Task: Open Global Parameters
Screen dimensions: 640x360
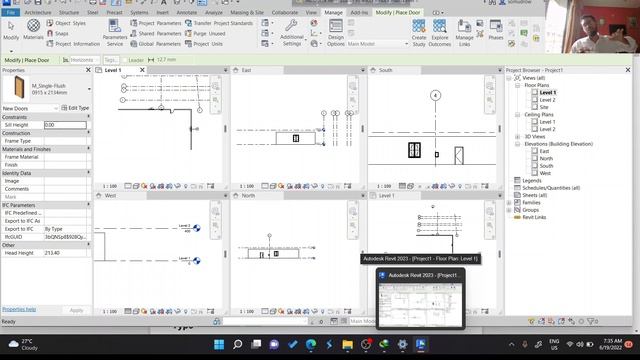Action: click(x=156, y=44)
